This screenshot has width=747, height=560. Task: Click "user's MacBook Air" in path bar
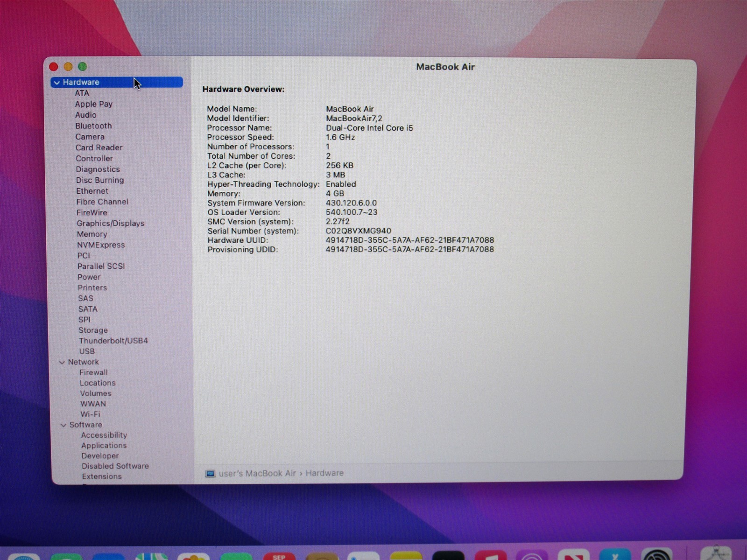coord(257,473)
